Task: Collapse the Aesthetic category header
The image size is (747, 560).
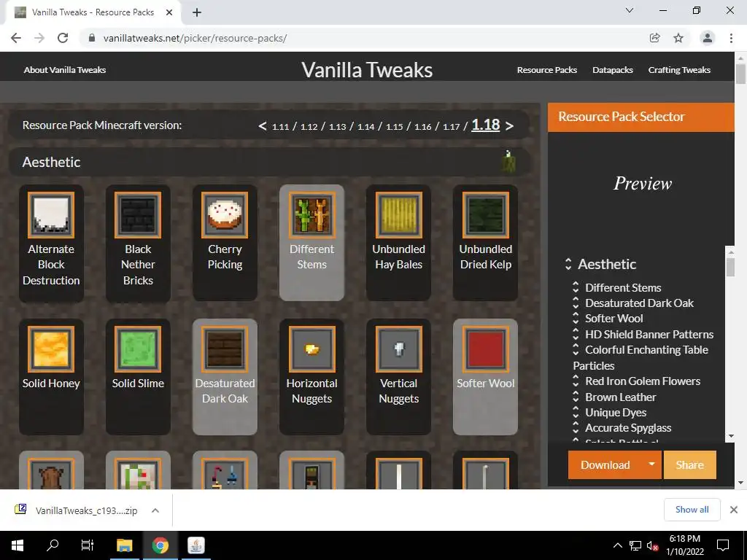Action: tap(269, 162)
